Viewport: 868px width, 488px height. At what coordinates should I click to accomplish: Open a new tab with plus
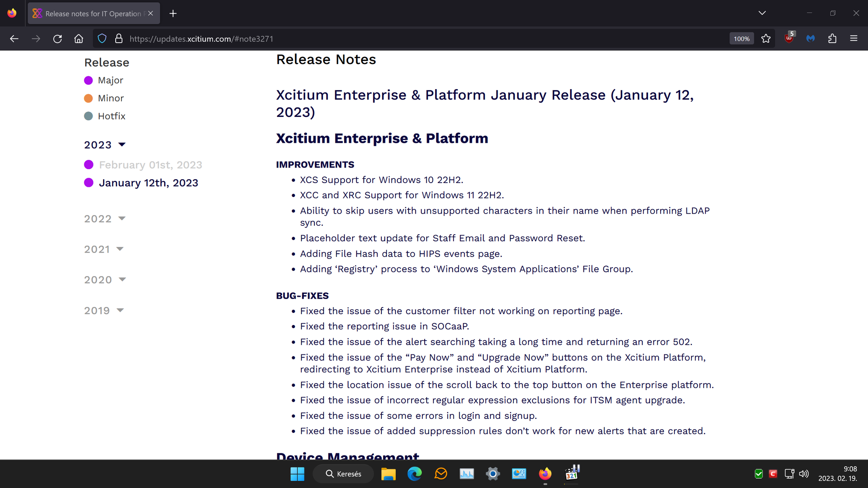(x=173, y=13)
